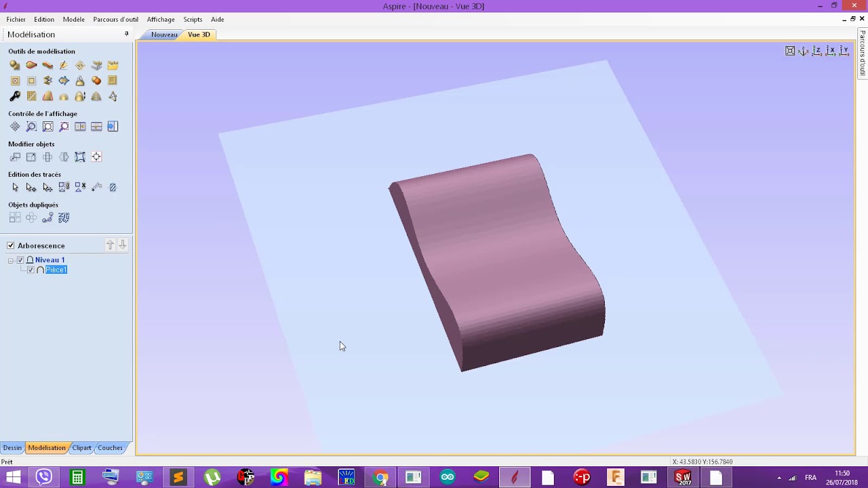The image size is (868, 488).
Task: Switch to the Modélisation bottom tab
Action: click(47, 447)
